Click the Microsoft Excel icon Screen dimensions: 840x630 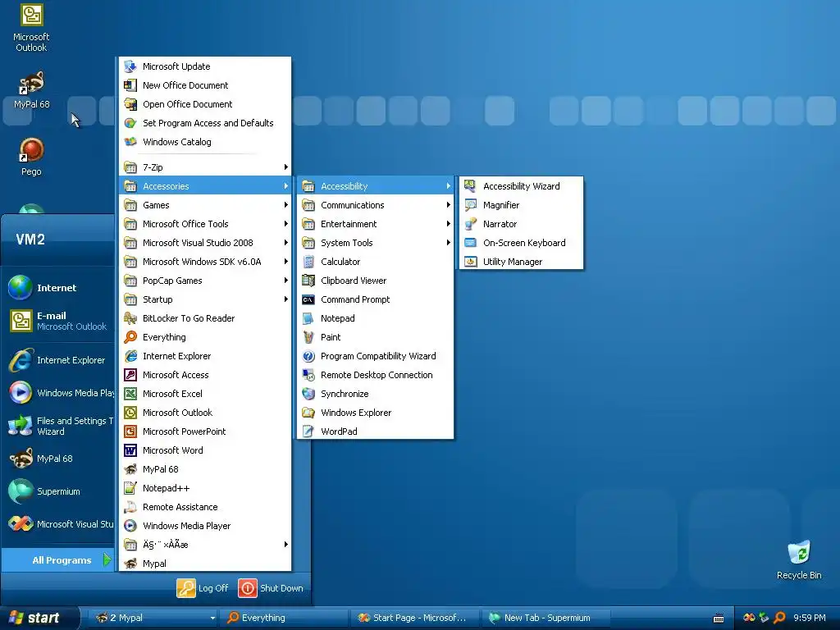130,394
